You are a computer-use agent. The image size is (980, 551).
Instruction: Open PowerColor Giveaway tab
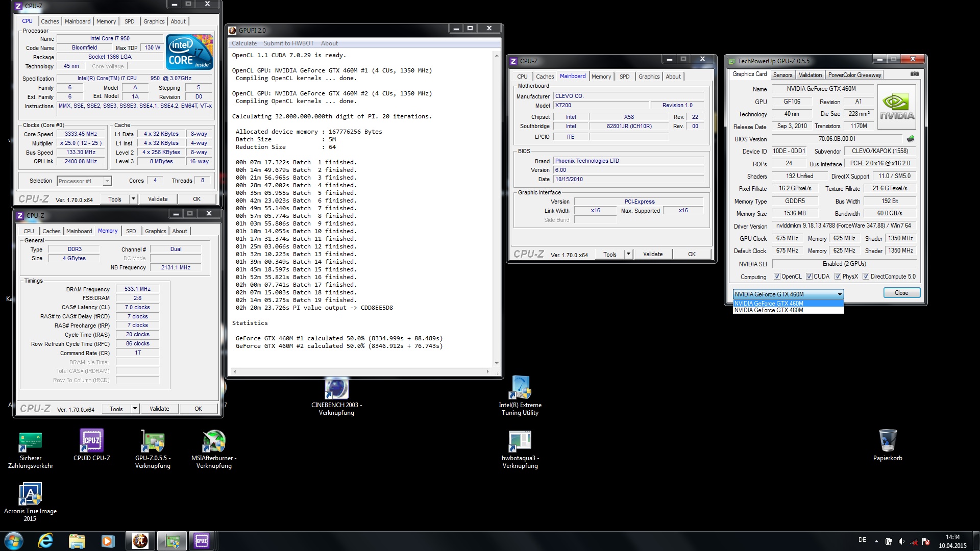(x=854, y=75)
